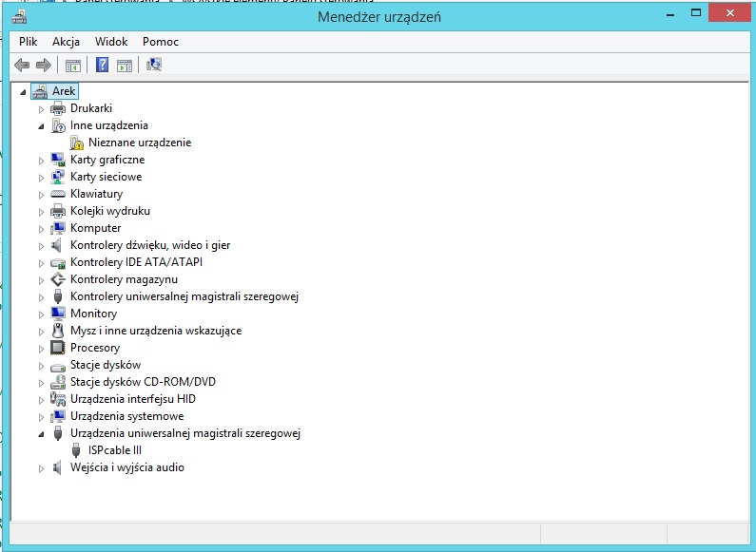This screenshot has width=756, height=552.
Task: Expand the Drukarki category
Action: (x=41, y=108)
